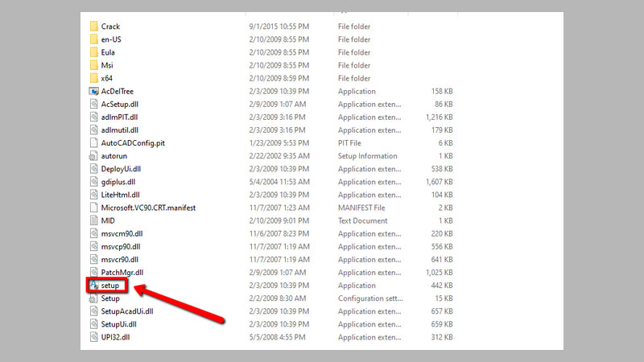644x362 pixels.
Task: Click the msvcr90.dll file name
Action: 119,259
